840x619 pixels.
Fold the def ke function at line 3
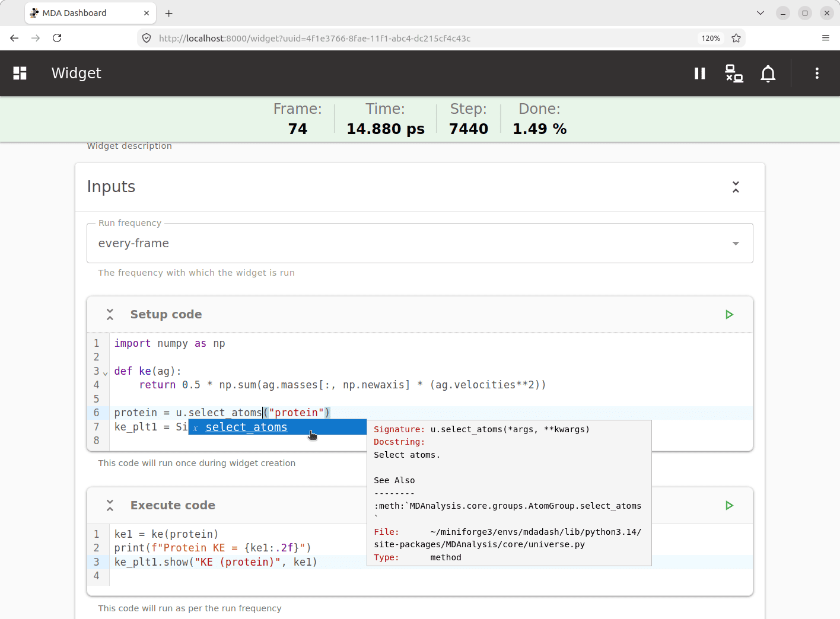pyautogui.click(x=106, y=374)
